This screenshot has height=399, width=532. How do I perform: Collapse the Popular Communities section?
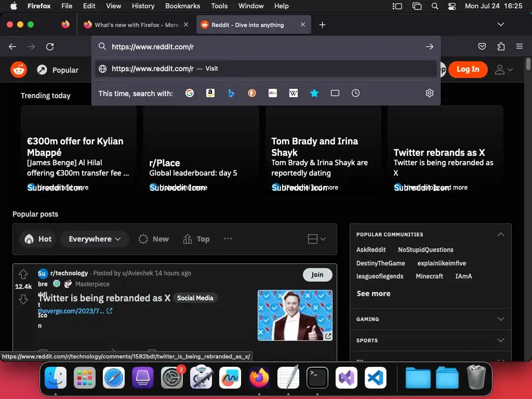[500, 234]
